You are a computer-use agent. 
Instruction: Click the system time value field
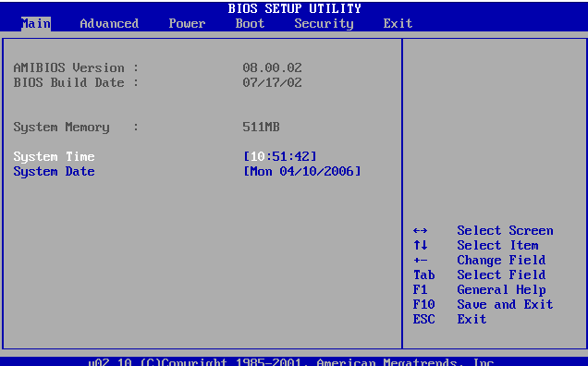(x=280, y=156)
